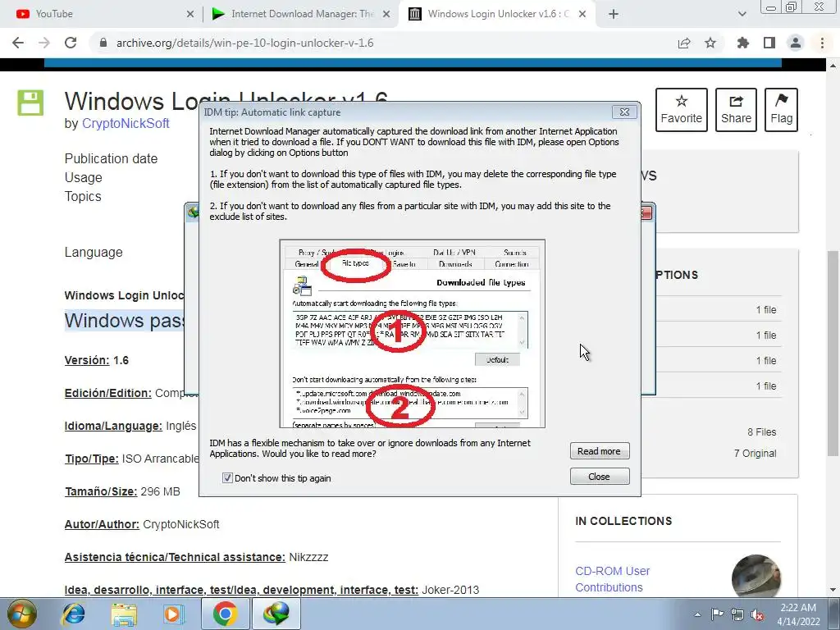Screen dimensions: 840x630
Task: Click the Flag button
Action: click(781, 110)
